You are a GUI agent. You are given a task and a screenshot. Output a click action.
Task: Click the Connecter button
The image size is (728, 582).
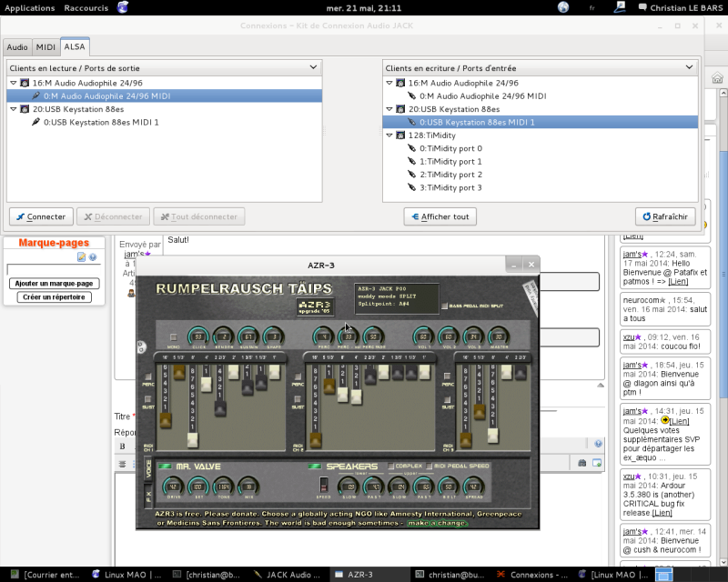[41, 216]
